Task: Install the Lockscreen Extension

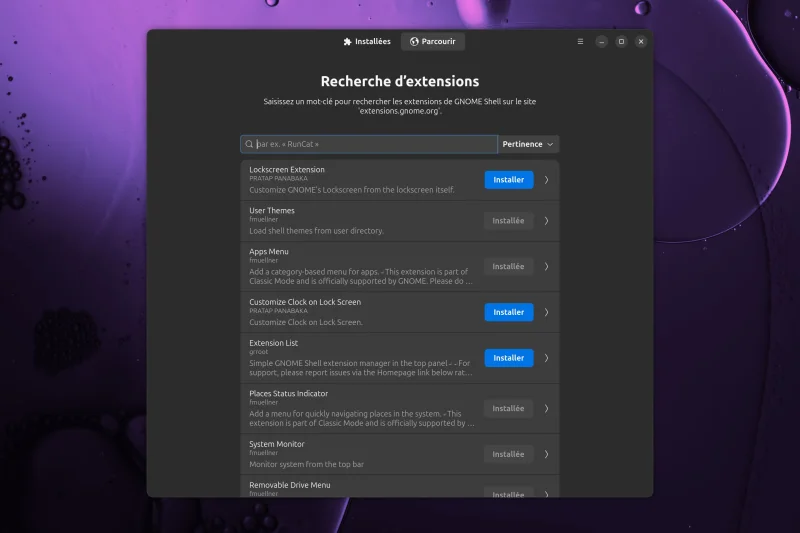Action: [509, 180]
